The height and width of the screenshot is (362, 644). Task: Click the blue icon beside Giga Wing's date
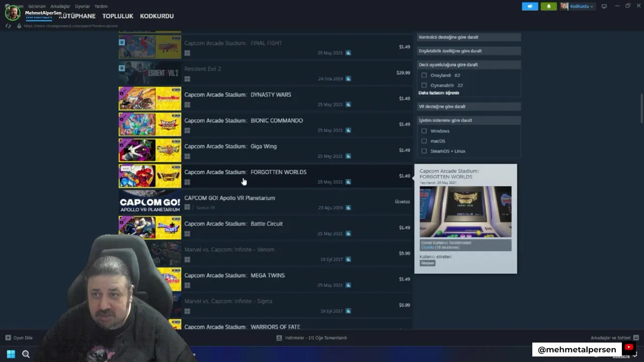pyautogui.click(x=348, y=156)
